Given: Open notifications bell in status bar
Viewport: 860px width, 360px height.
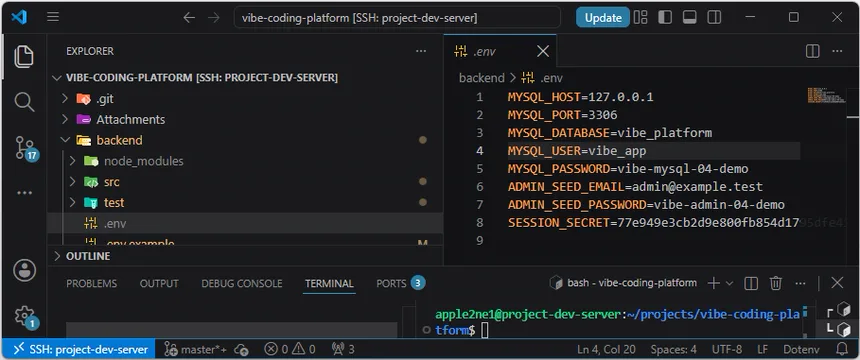Looking at the screenshot, I should click(x=841, y=349).
